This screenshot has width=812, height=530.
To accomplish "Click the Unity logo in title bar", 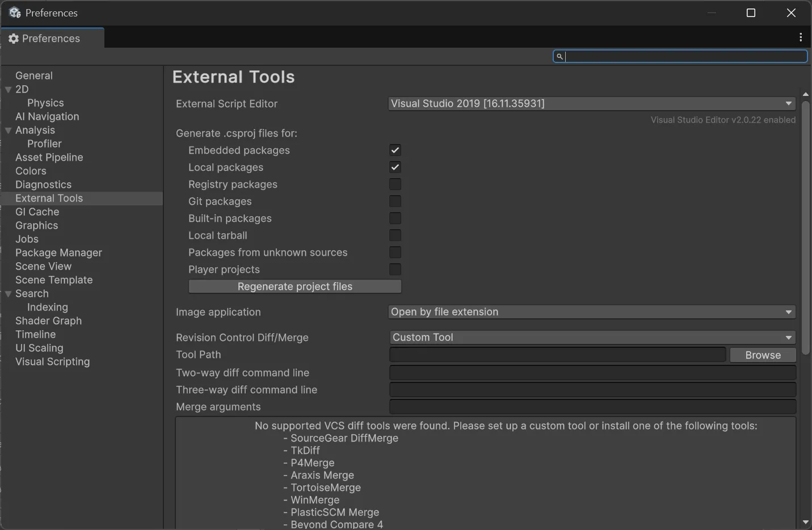I will click(15, 12).
